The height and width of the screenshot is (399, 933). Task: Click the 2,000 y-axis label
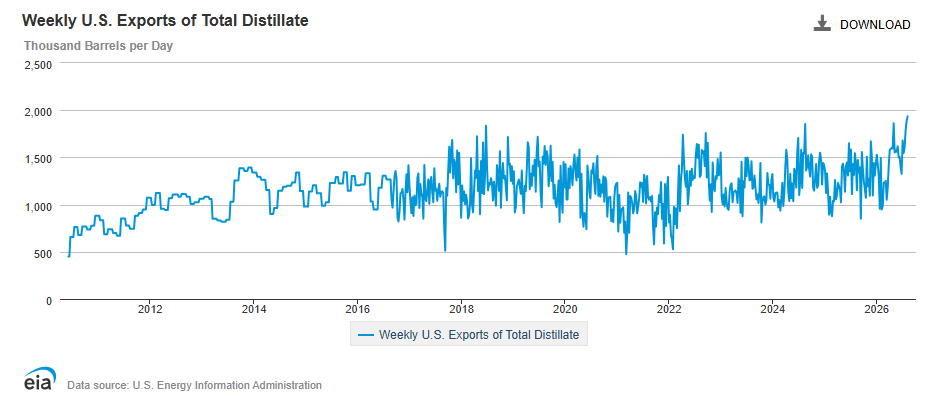point(38,111)
